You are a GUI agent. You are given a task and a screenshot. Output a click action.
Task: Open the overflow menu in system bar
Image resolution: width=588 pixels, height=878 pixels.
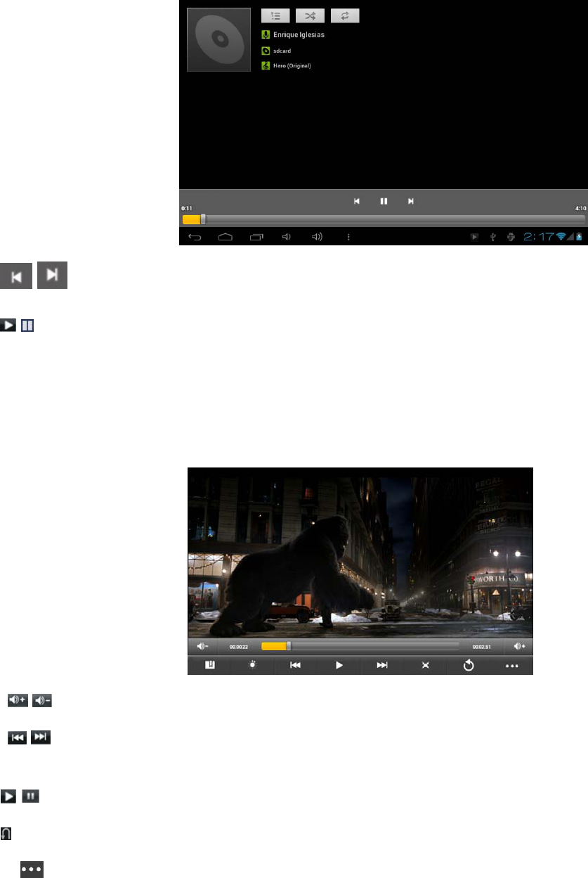pos(348,237)
